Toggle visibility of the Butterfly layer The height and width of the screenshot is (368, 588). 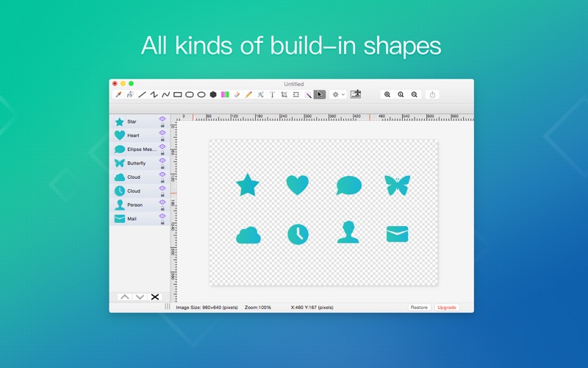click(x=162, y=160)
